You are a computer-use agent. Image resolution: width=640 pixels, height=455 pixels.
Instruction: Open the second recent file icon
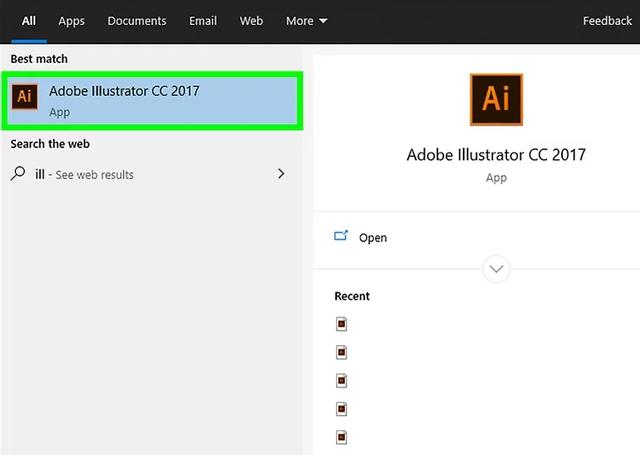coord(342,352)
